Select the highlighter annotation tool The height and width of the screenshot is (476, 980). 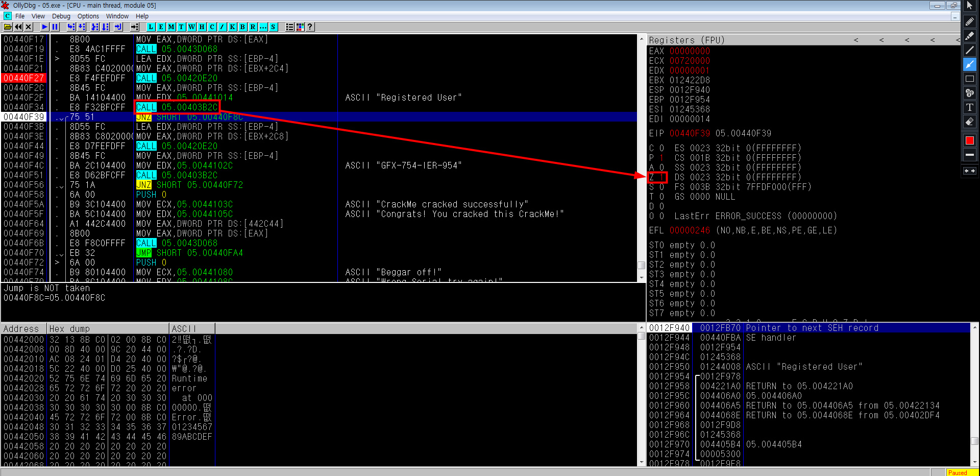[970, 36]
